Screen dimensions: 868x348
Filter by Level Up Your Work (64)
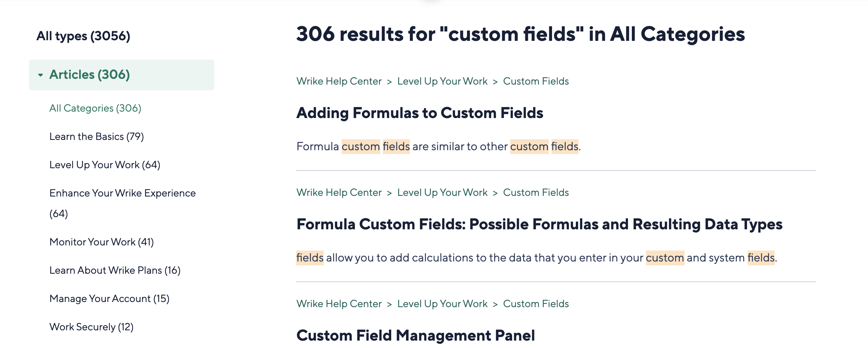(x=105, y=165)
